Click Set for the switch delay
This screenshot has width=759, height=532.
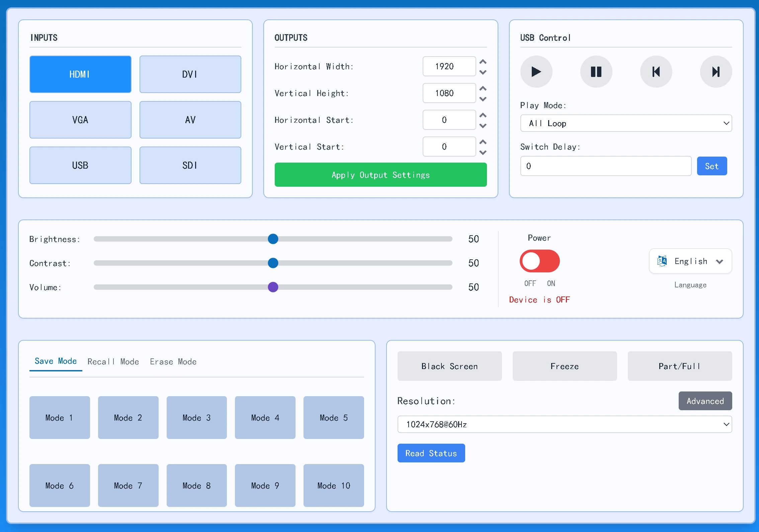click(712, 166)
